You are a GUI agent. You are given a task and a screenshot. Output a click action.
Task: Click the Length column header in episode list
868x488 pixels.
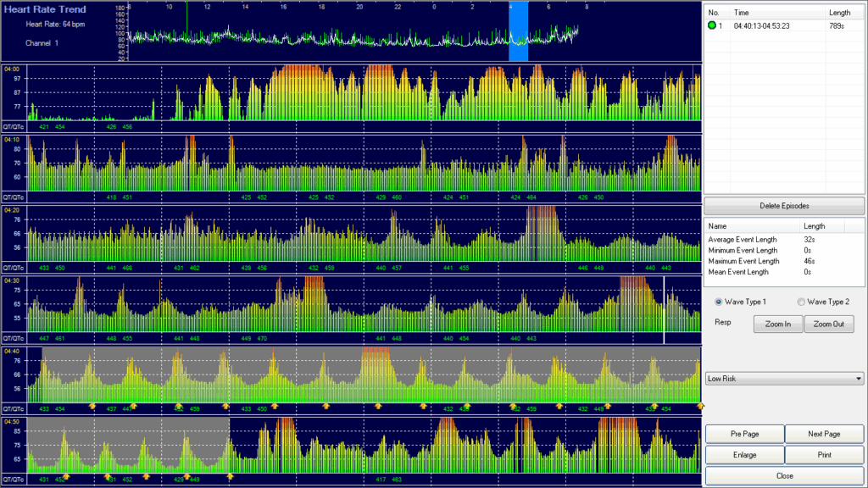pos(839,13)
